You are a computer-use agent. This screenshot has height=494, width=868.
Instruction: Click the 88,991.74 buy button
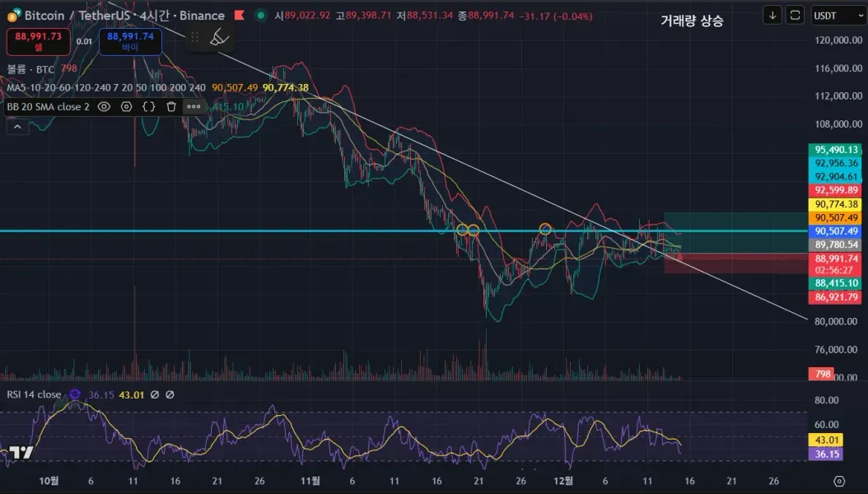(130, 41)
